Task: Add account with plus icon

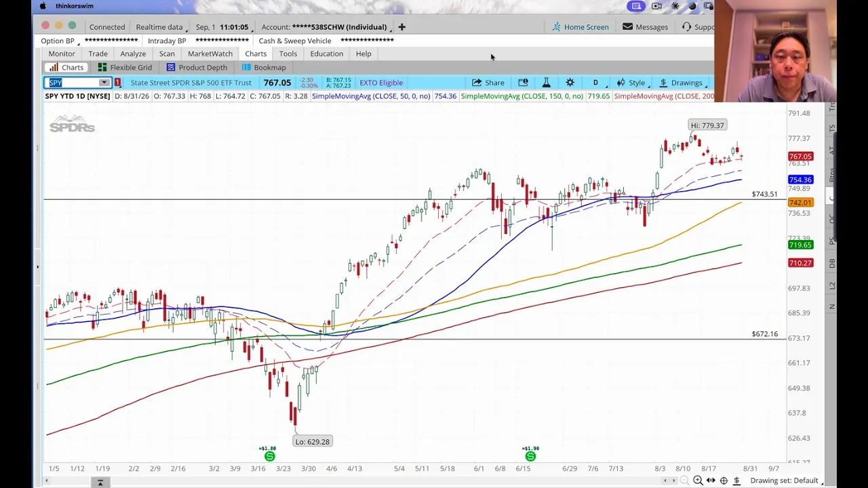Action: tap(401, 27)
